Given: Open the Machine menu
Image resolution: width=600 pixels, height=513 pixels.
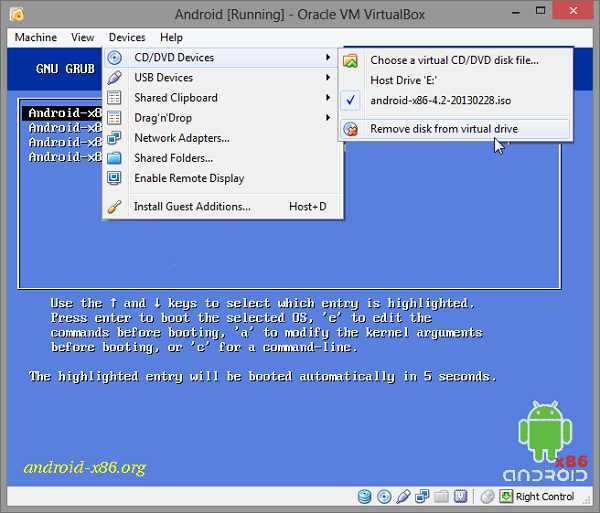Looking at the screenshot, I should pyautogui.click(x=36, y=37).
